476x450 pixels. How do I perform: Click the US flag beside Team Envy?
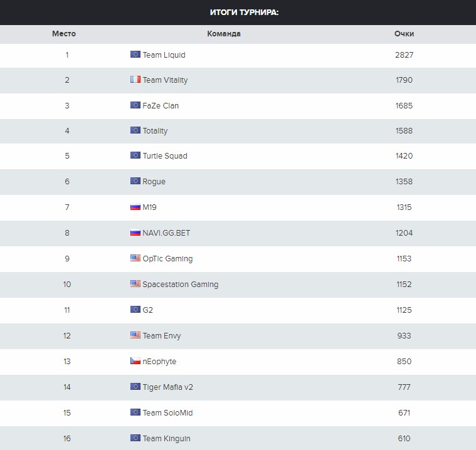(x=135, y=335)
